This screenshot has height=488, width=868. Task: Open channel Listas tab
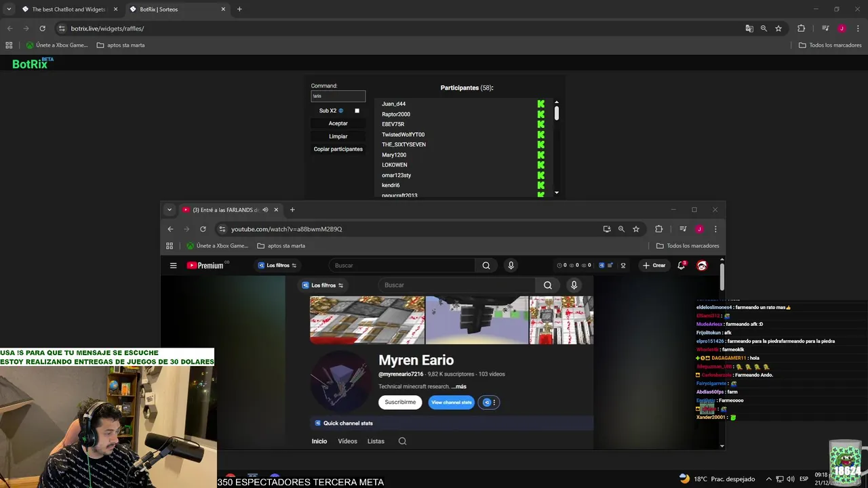[376, 441]
